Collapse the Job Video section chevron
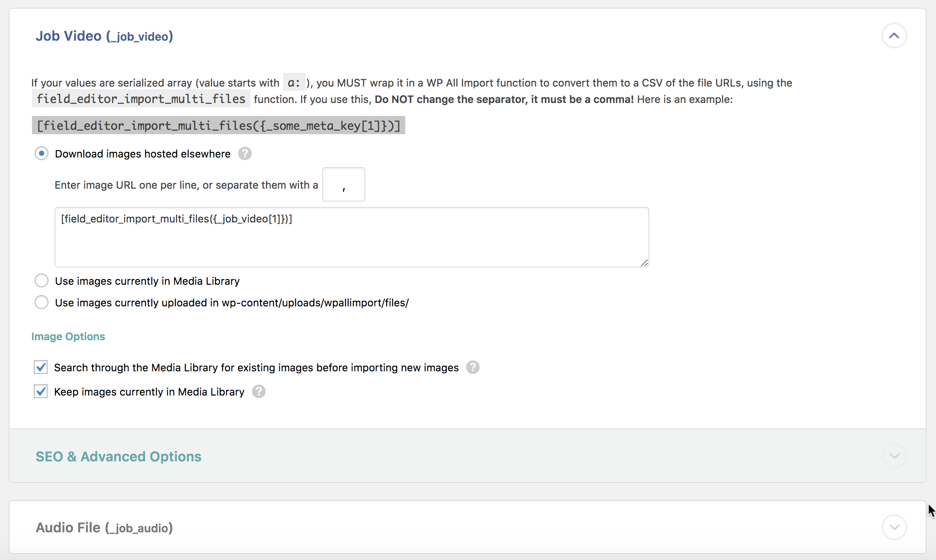 click(894, 36)
